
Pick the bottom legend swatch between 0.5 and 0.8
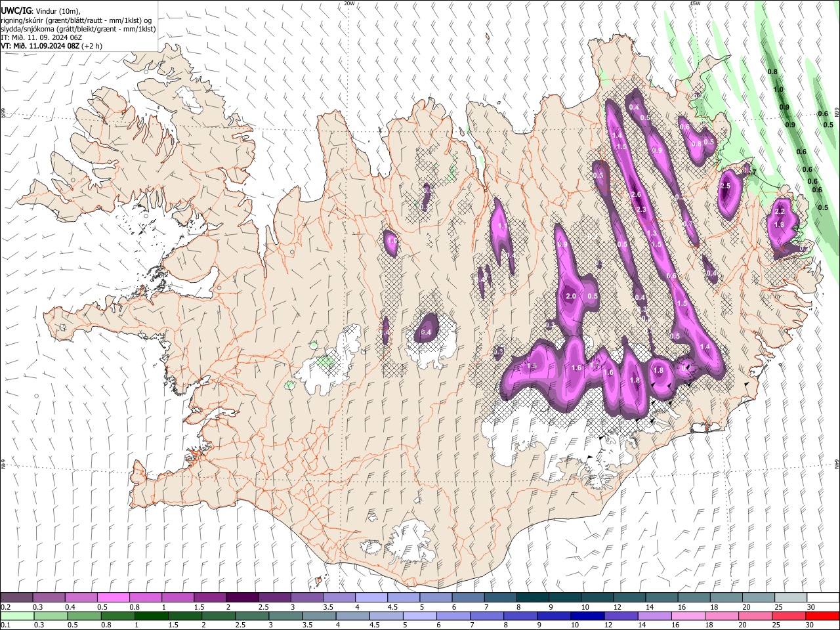[84, 616]
